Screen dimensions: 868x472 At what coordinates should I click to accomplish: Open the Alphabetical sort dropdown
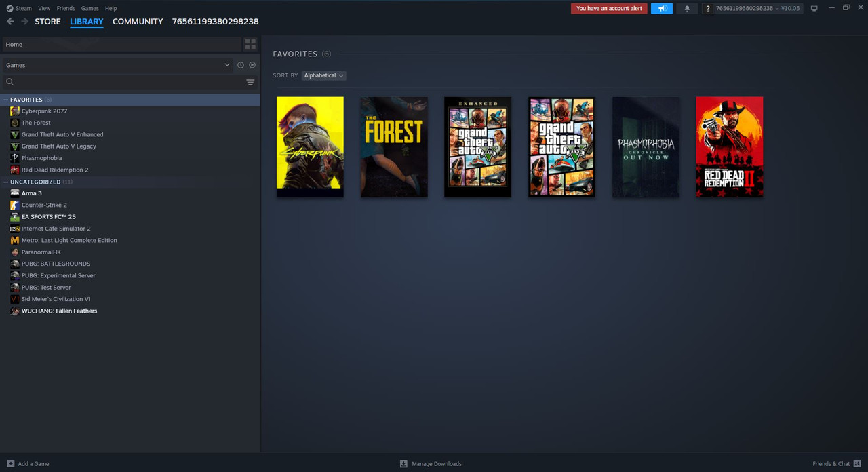pos(323,75)
